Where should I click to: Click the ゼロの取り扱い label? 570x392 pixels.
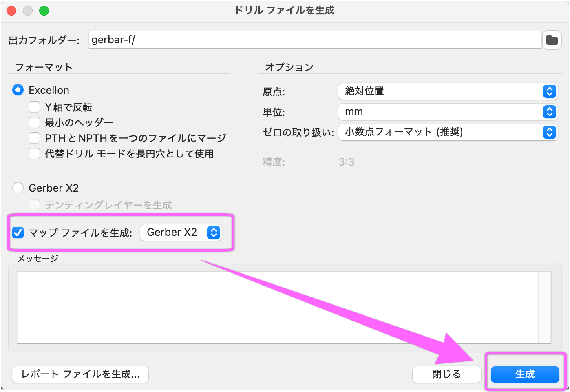click(x=298, y=133)
